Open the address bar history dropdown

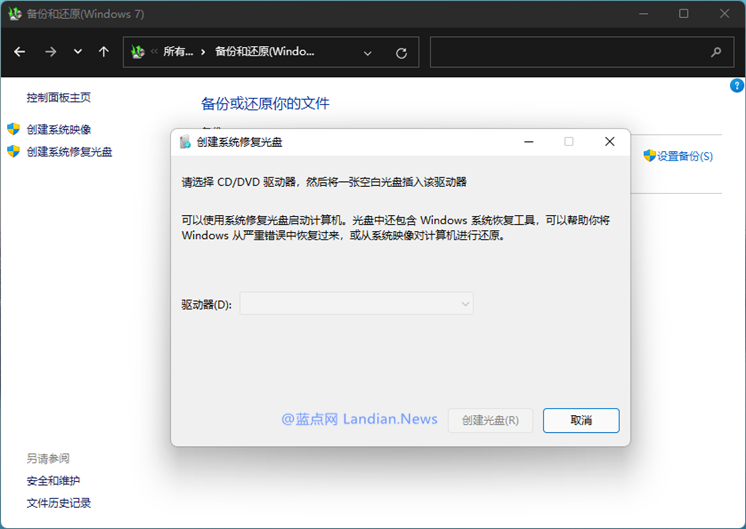pos(368,53)
